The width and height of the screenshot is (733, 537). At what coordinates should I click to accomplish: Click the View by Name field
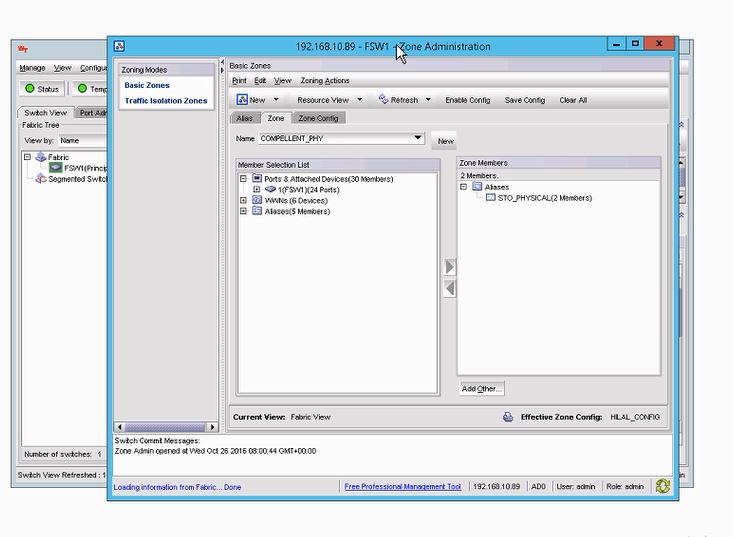(x=82, y=141)
